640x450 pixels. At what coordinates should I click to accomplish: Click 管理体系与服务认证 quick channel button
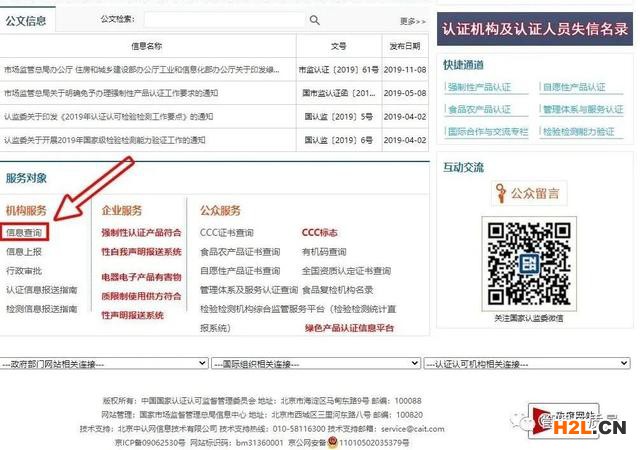[x=583, y=110]
